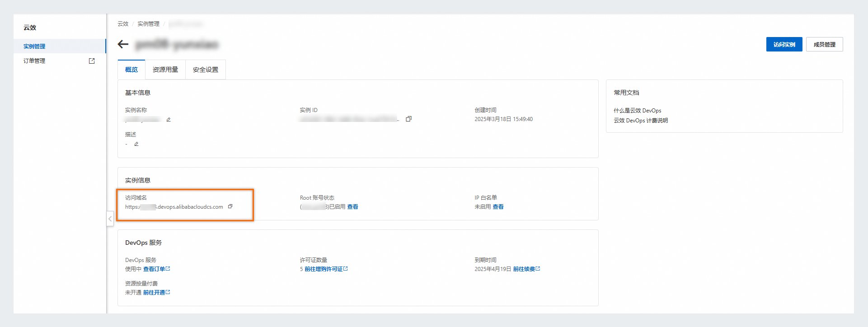The height and width of the screenshot is (327, 868).
Task: Click the creation time 2025年3月18日 15:49:40
Action: (503, 119)
